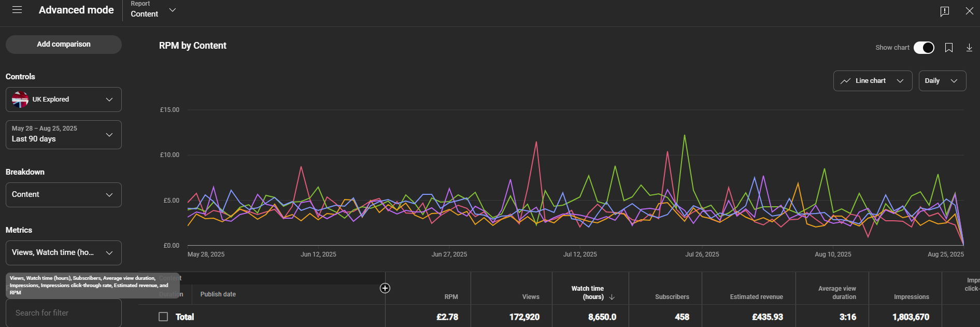Click the Total subscribers value 458
The image size is (980, 327).
[x=682, y=317]
